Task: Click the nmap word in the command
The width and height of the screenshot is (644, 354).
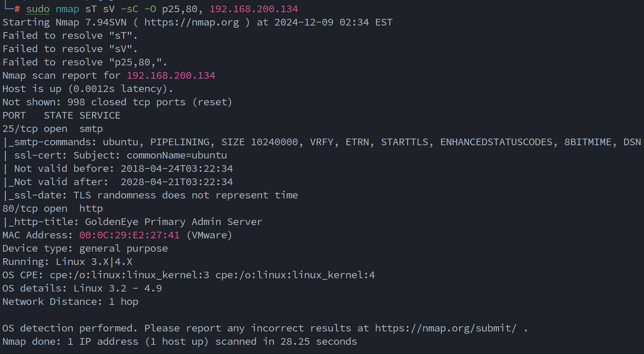Action: tap(67, 9)
